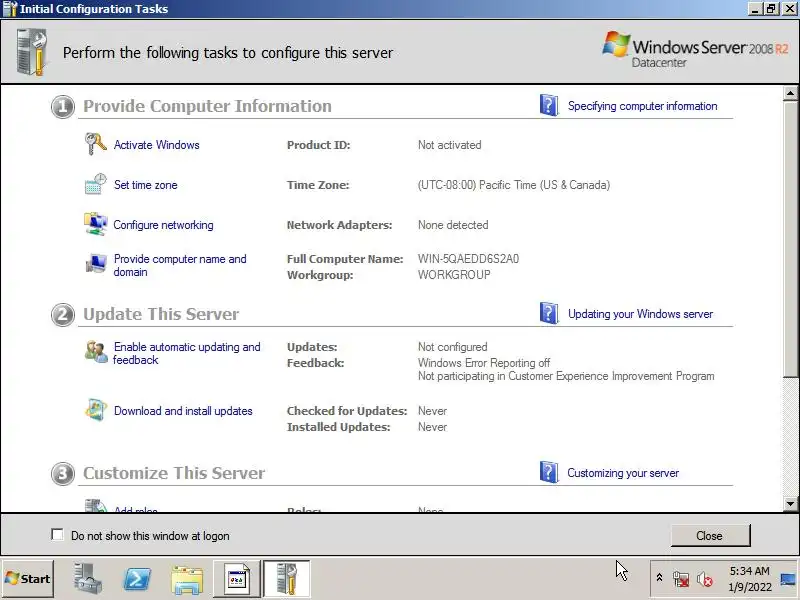Click the computer name WIN-5QAEDD6S2A0 text

[x=468, y=259]
